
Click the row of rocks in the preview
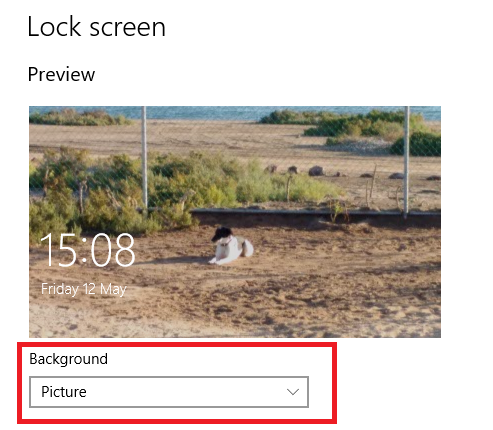pos(350,172)
